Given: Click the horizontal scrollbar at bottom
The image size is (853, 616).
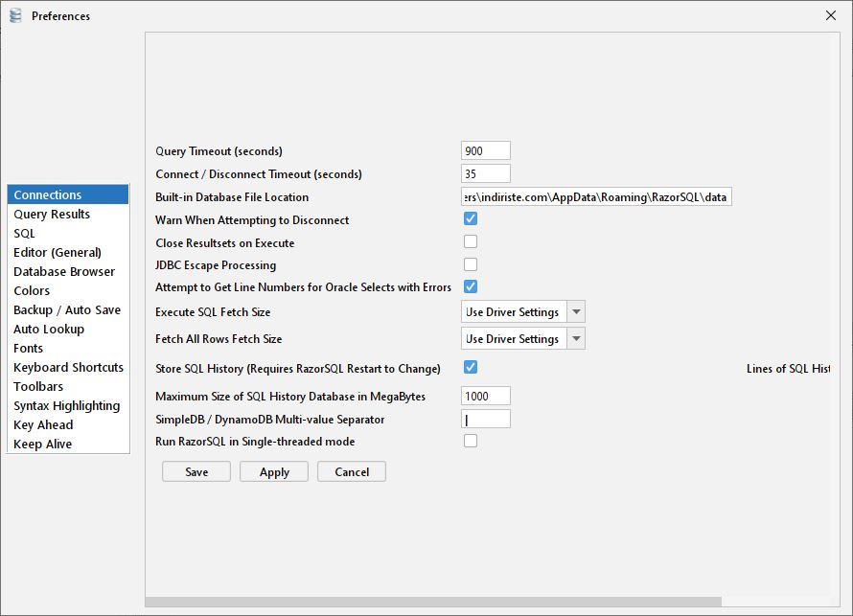Looking at the screenshot, I should [x=433, y=602].
